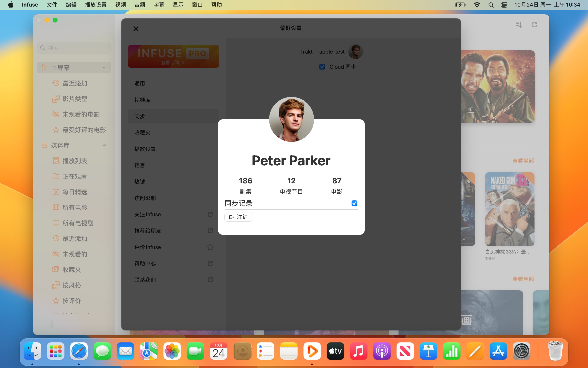Open Apple TV from the Dock
Image resolution: width=588 pixels, height=368 pixels.
coord(335,351)
